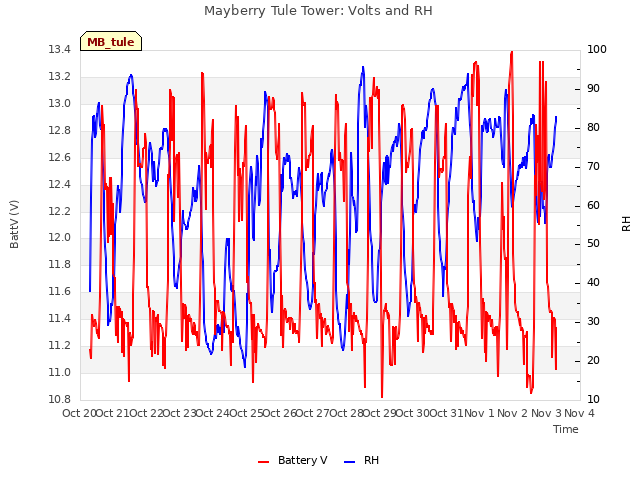Click the Nov 1 x-axis tick label

(480, 413)
